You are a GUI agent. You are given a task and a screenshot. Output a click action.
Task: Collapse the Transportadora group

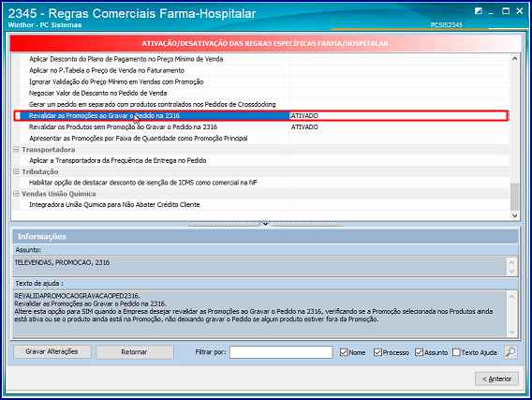(16, 150)
